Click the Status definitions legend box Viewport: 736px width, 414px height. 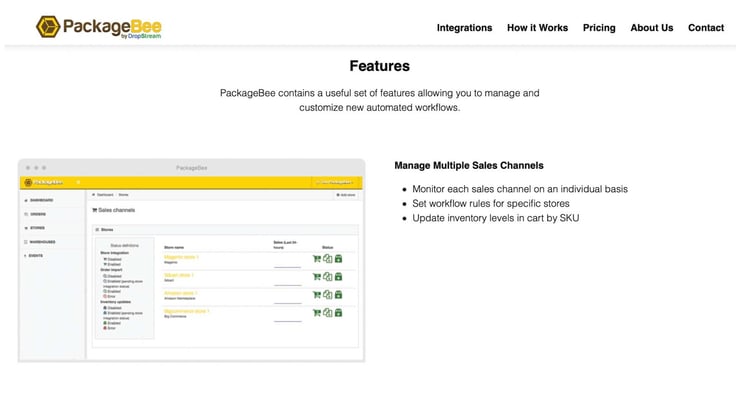click(124, 288)
